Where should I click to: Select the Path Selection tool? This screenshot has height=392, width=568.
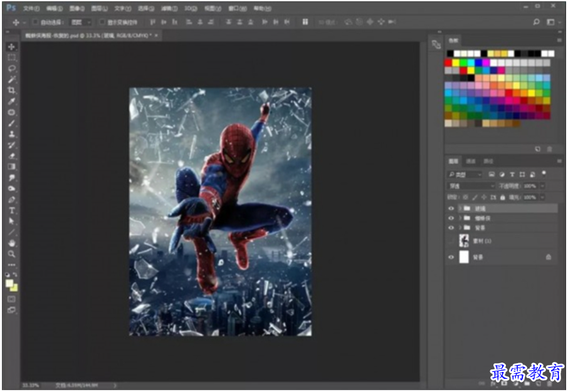(11, 221)
